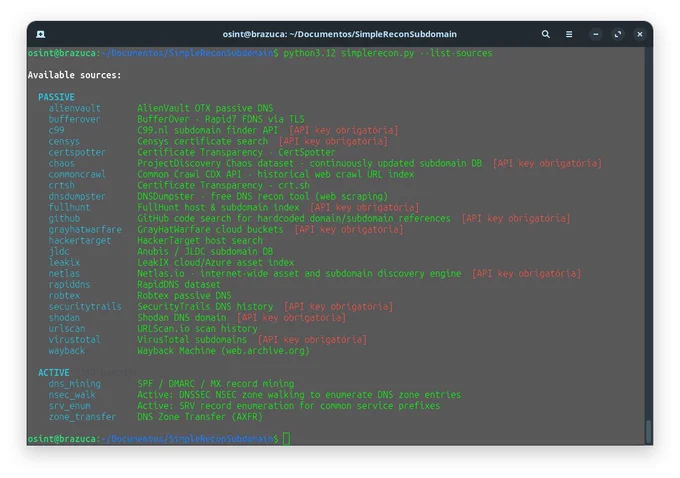Click 'LeakIX cloud/Azure asset index' text

(x=216, y=262)
